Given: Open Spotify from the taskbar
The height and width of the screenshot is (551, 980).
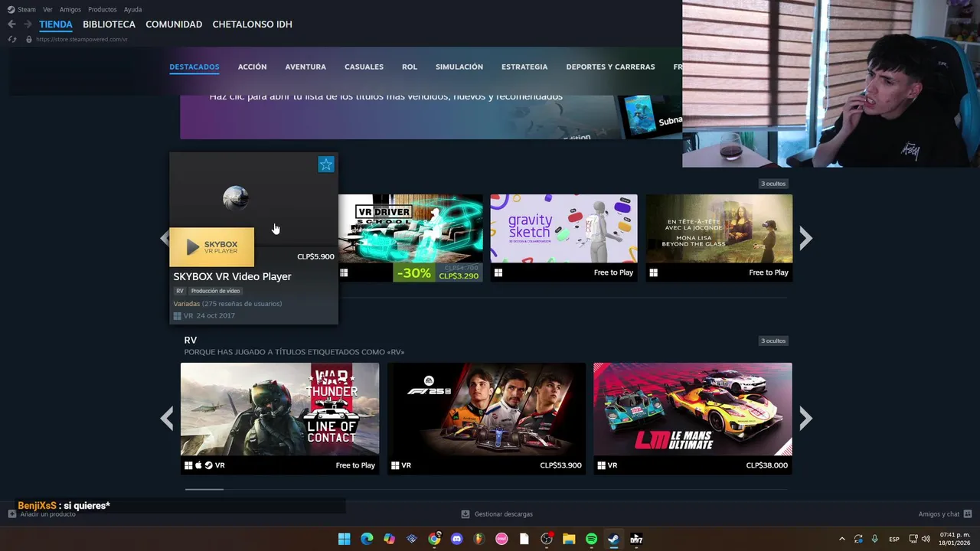Looking at the screenshot, I should (x=591, y=539).
